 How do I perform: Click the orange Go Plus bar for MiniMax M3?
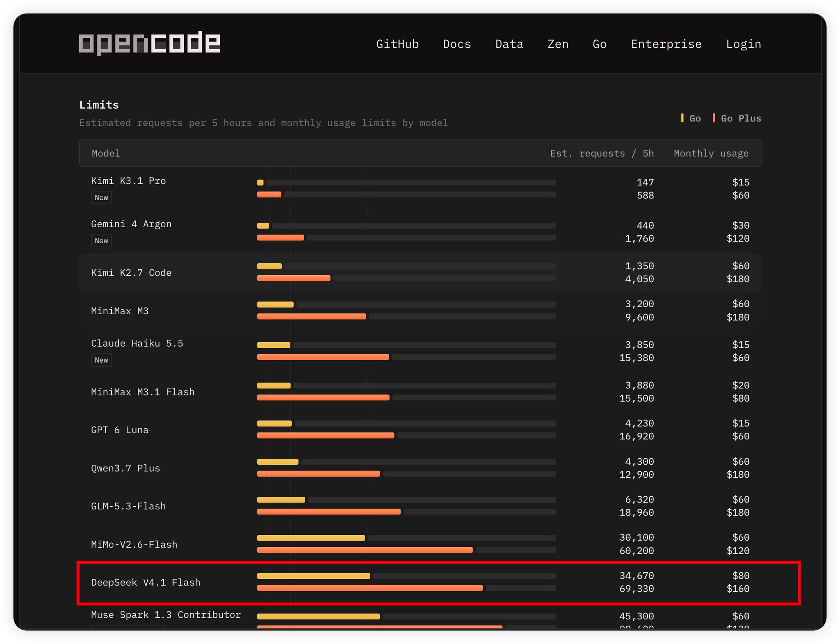311,317
